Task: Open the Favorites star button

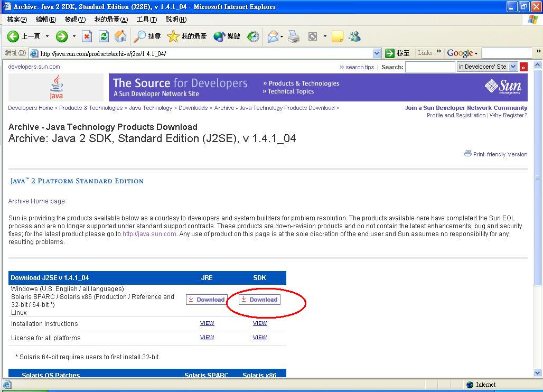Action: coord(186,36)
